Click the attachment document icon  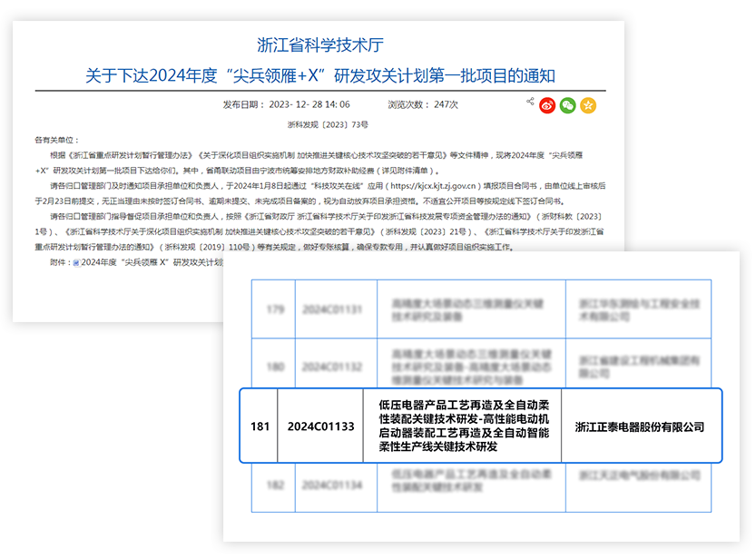pos(76,263)
